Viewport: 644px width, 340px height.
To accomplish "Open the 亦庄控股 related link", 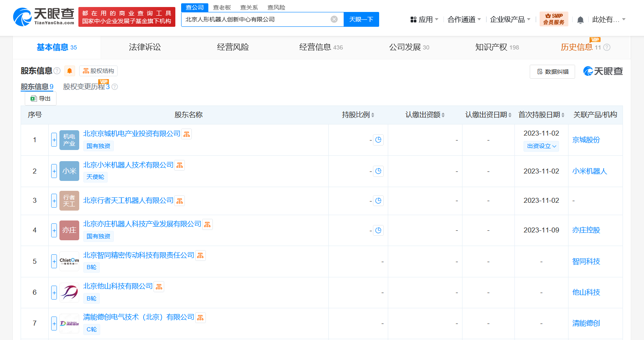I will (586, 230).
